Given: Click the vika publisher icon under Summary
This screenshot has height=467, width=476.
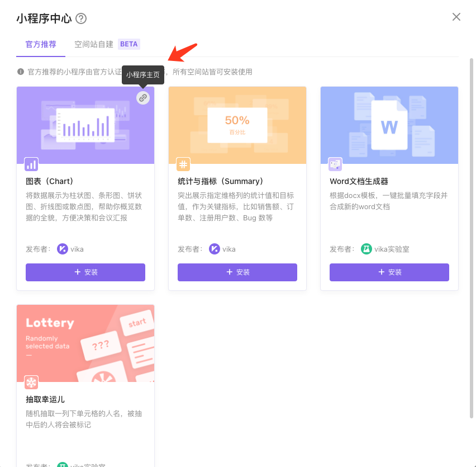Looking at the screenshot, I should (215, 249).
